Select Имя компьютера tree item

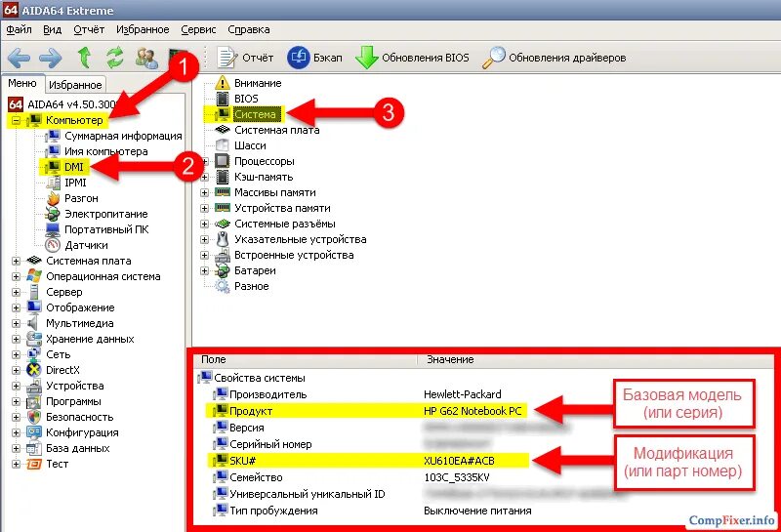click(x=106, y=151)
